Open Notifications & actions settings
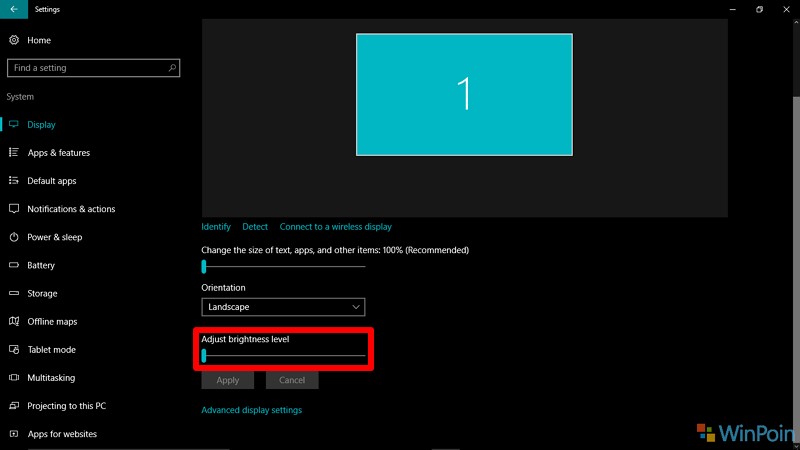The image size is (800, 450). coord(71,209)
